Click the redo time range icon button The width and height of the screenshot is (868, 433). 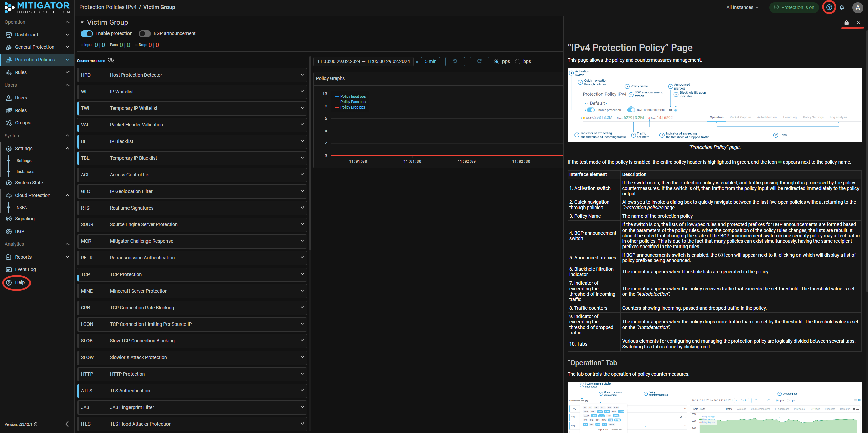(479, 61)
